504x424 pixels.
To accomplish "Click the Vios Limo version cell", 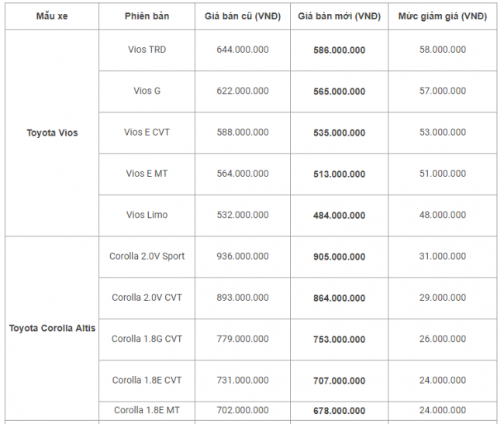I will tap(147, 215).
